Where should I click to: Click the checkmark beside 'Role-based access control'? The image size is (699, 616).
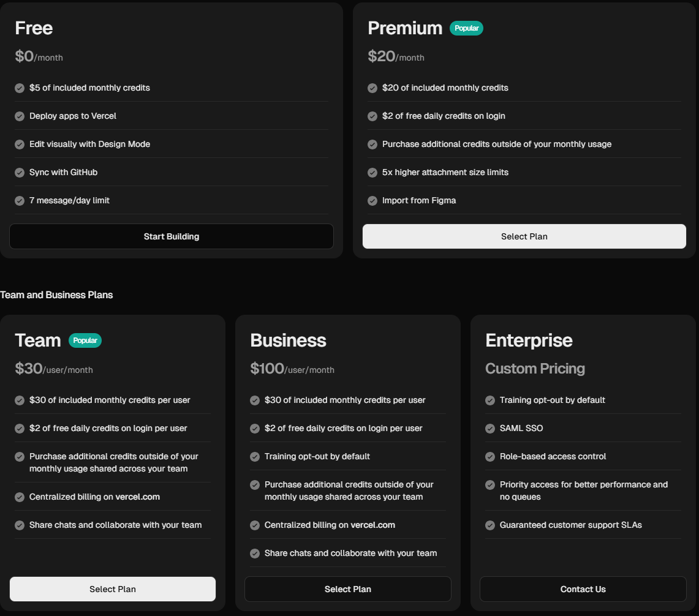point(490,456)
